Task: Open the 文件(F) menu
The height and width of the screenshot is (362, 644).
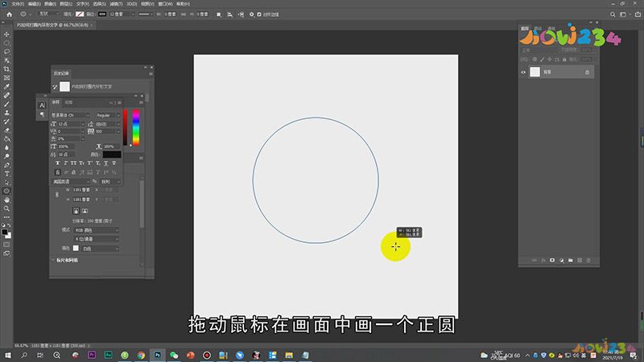Action: point(17,4)
